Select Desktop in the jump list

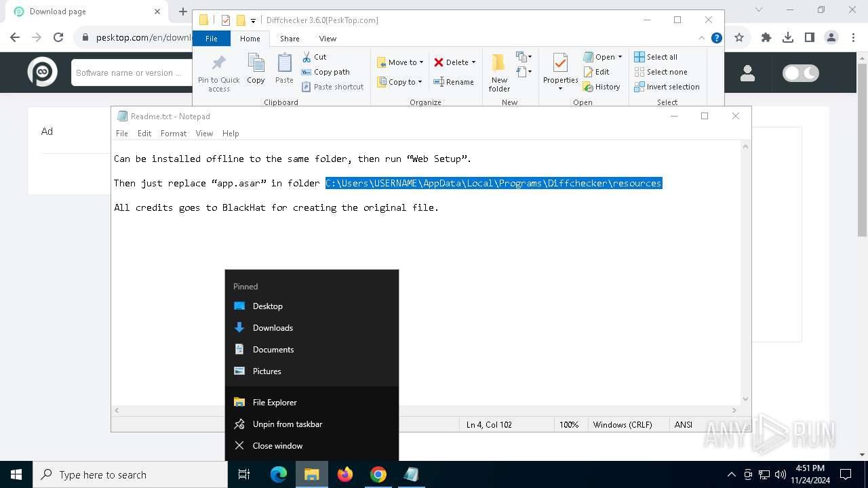[x=312, y=306]
